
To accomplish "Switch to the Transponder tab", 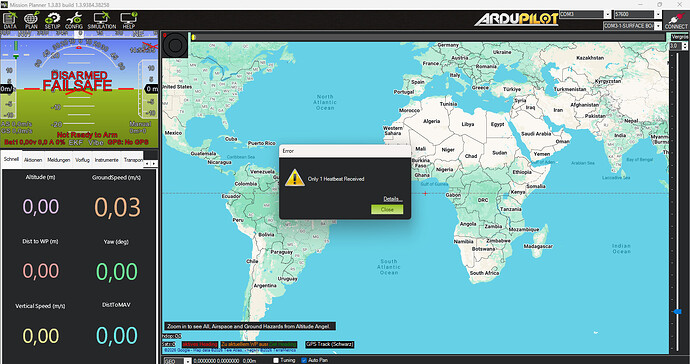I will click(133, 160).
